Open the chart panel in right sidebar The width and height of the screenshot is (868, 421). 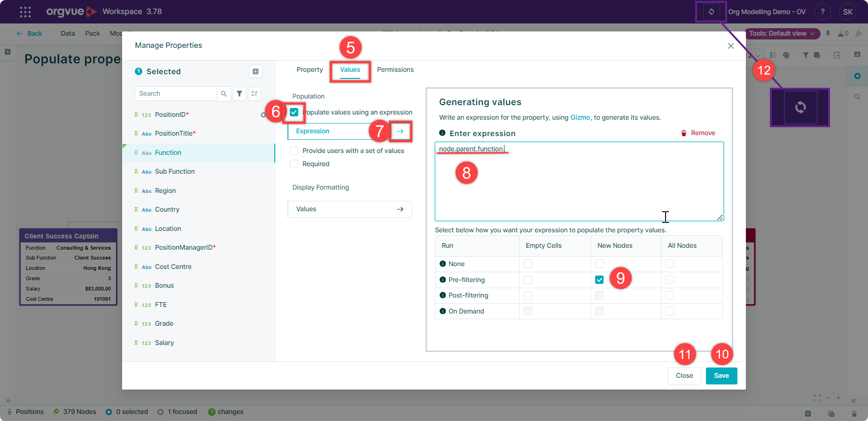(857, 54)
